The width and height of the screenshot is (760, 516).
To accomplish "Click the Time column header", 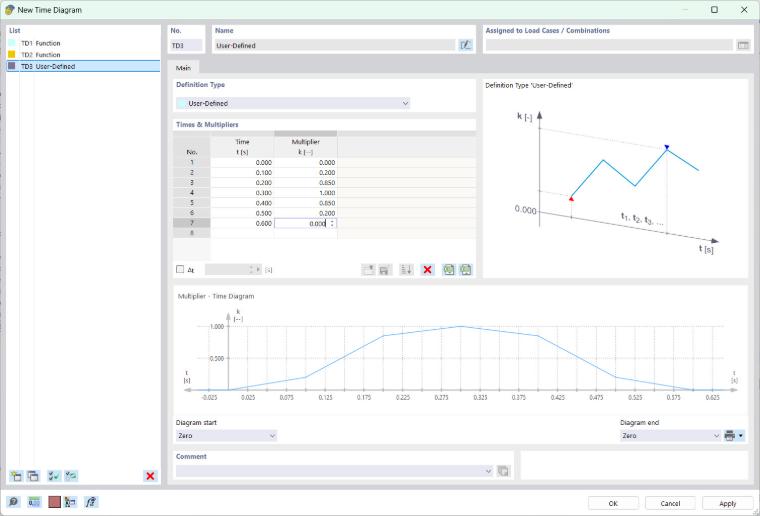I will (x=242, y=146).
